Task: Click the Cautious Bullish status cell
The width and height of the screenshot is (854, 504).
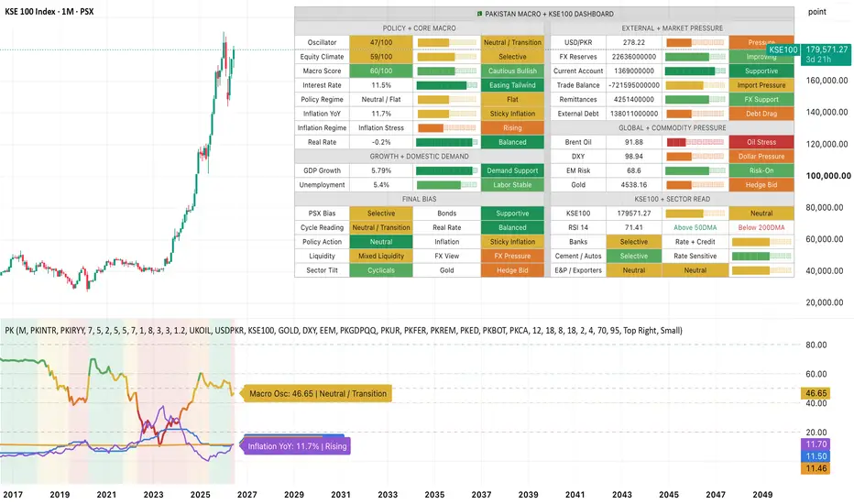Action: [x=512, y=71]
